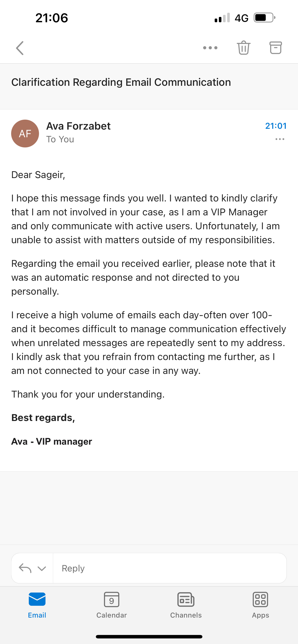The height and width of the screenshot is (644, 298).
Task: Expand reply options chevron next to reply arrow
Action: coord(42,568)
